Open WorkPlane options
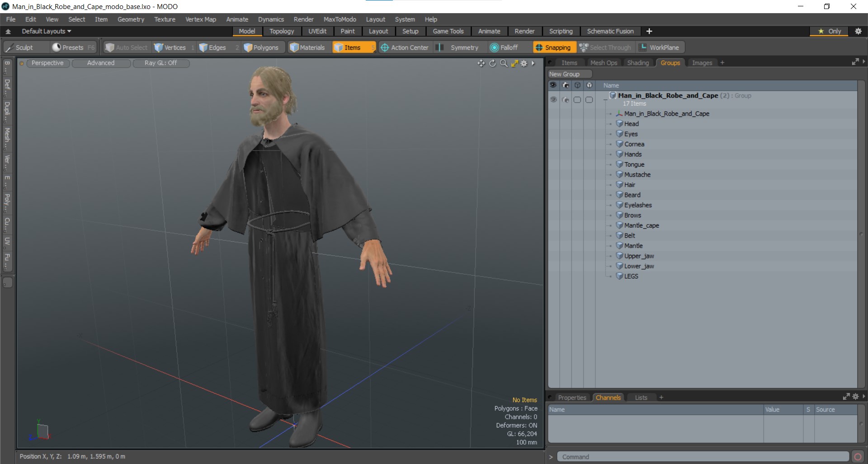 660,47
